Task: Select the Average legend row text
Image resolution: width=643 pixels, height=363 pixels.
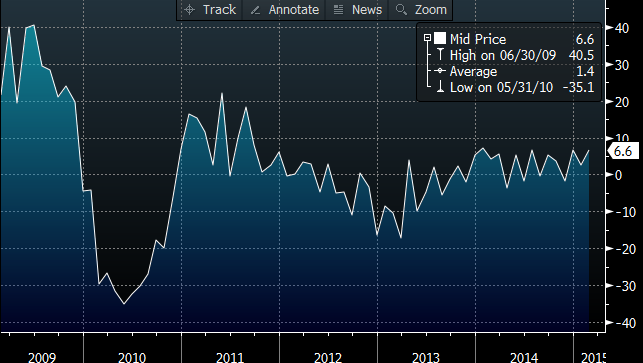Action: [473, 71]
